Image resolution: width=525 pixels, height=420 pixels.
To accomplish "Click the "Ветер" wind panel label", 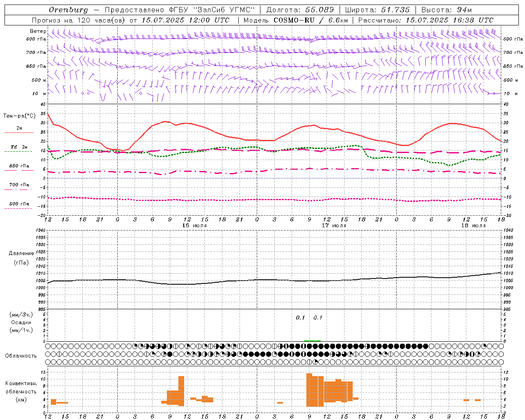I will pos(38,31).
